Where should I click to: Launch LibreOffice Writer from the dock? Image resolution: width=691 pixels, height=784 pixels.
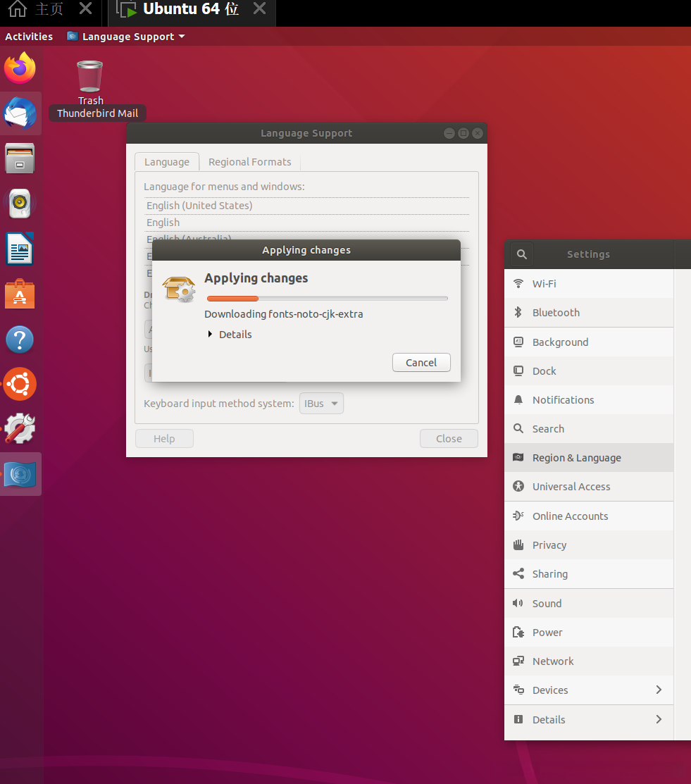pyautogui.click(x=20, y=249)
